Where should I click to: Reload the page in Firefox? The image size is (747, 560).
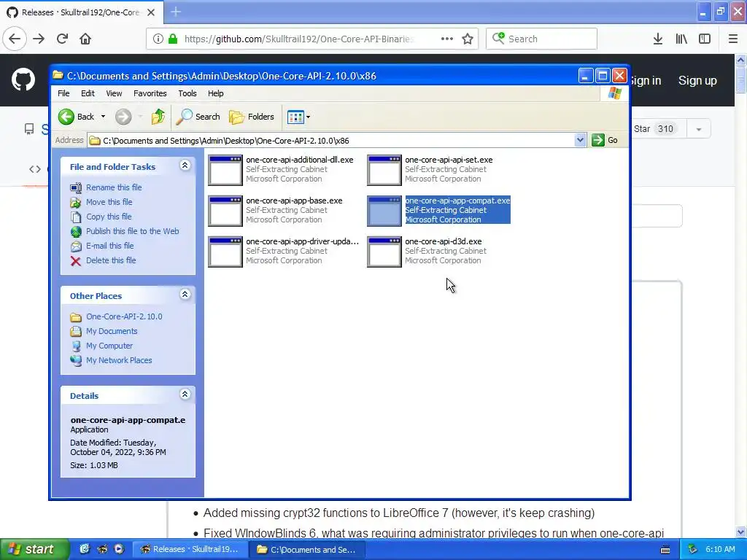(x=62, y=39)
